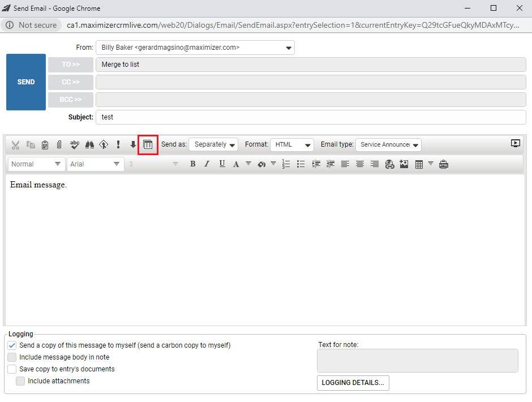Expand the table options arrow

tap(431, 164)
